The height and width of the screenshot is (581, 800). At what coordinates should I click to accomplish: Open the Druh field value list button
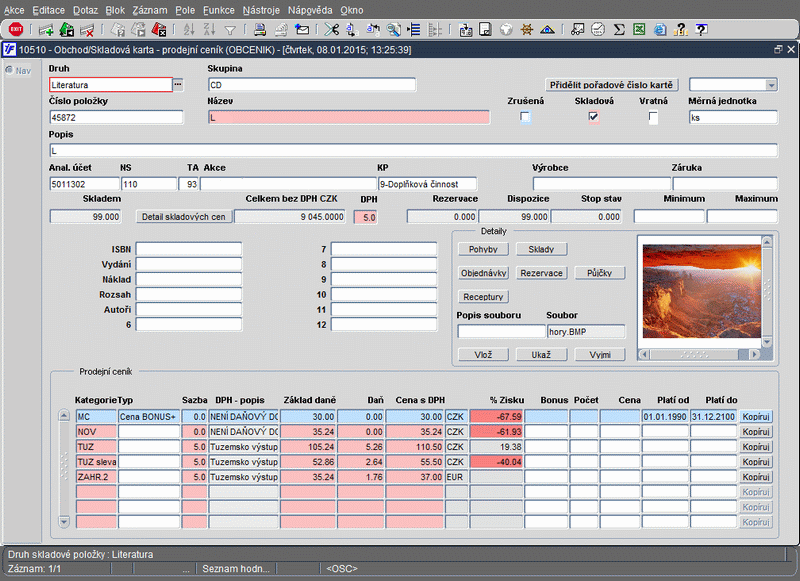point(179,85)
